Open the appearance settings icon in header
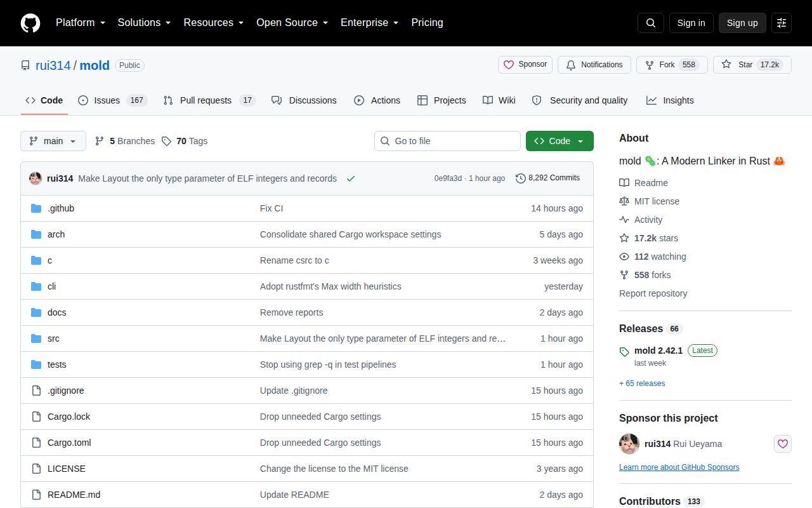The image size is (812, 508). (x=782, y=23)
